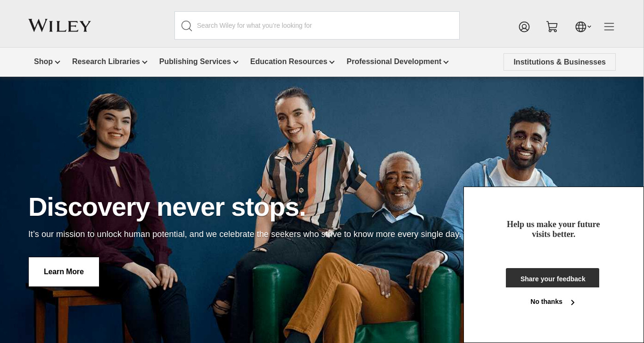Click the arrow beside No thanks
Image resolution: width=644 pixels, height=343 pixels.
(x=573, y=302)
